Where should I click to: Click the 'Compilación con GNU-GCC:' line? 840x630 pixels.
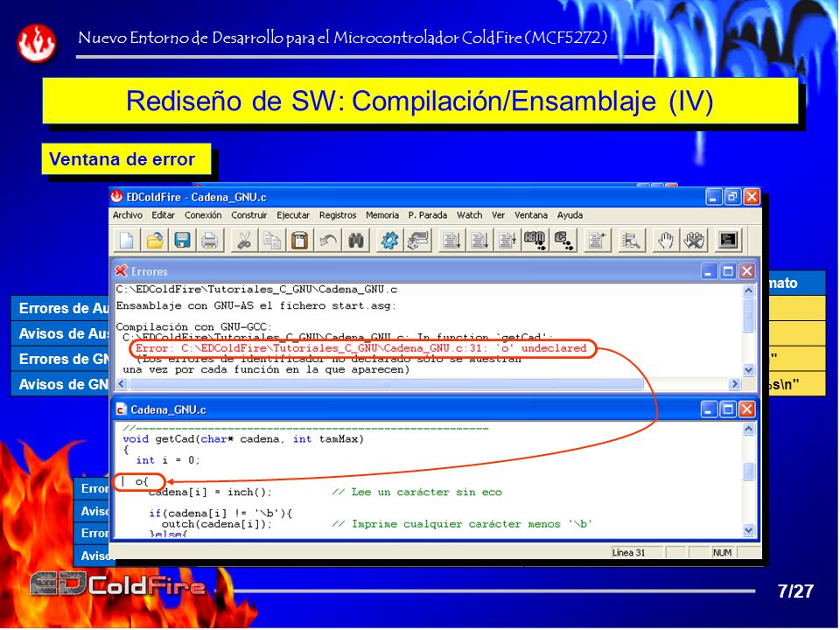tap(194, 327)
